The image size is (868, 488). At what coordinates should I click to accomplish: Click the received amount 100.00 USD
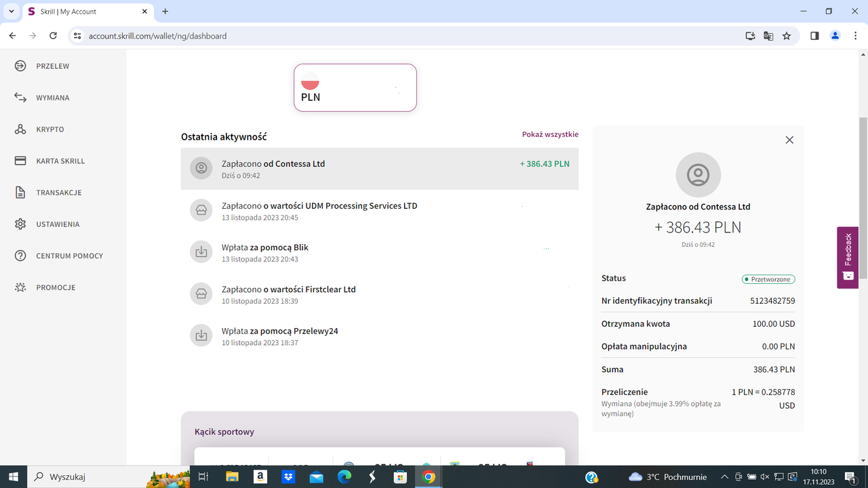774,324
